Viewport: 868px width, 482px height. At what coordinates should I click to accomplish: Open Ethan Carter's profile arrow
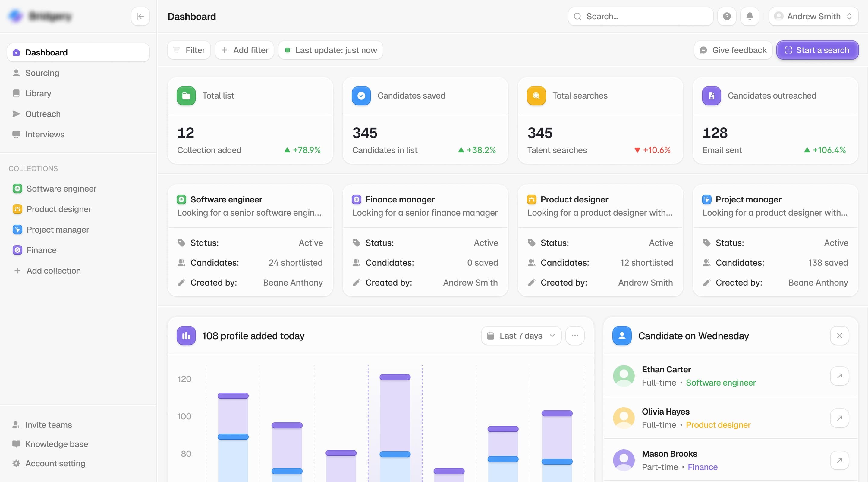click(839, 376)
